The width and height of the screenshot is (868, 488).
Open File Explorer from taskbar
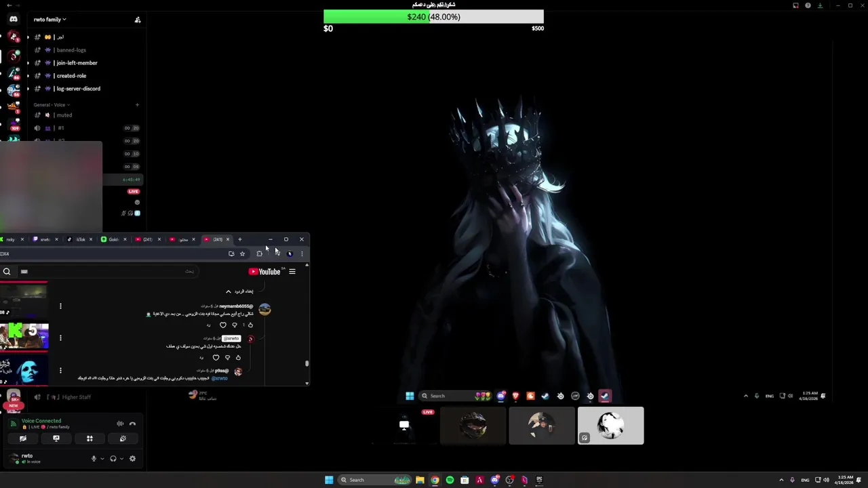420,480
